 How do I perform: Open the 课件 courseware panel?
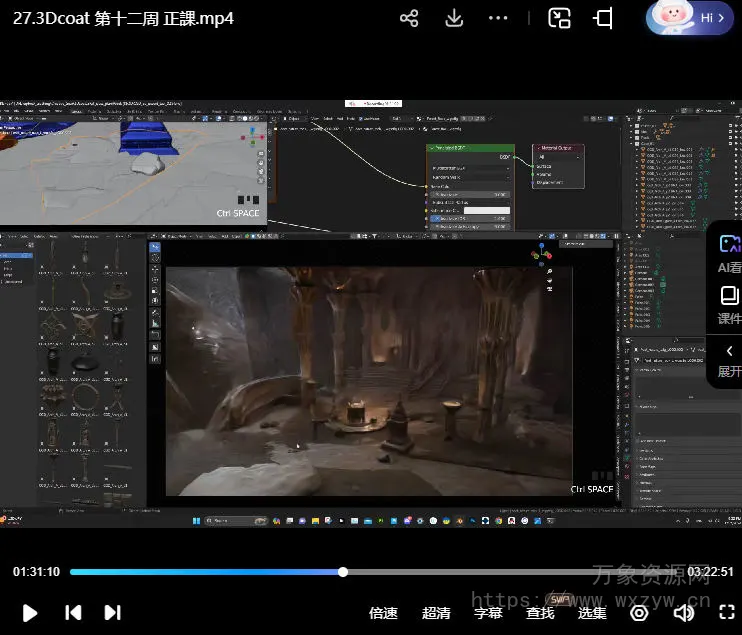click(x=729, y=304)
